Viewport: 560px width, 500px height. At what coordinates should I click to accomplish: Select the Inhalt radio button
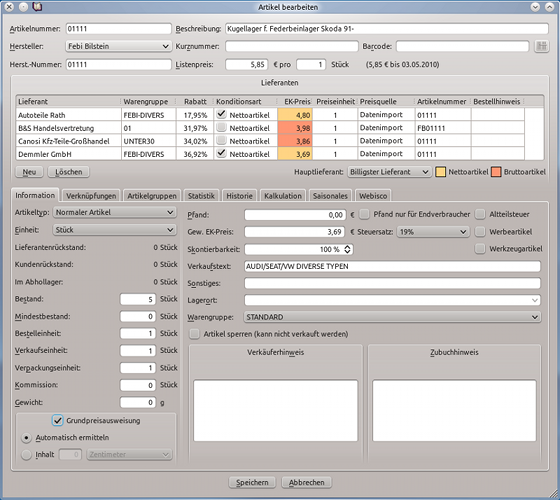coord(26,455)
